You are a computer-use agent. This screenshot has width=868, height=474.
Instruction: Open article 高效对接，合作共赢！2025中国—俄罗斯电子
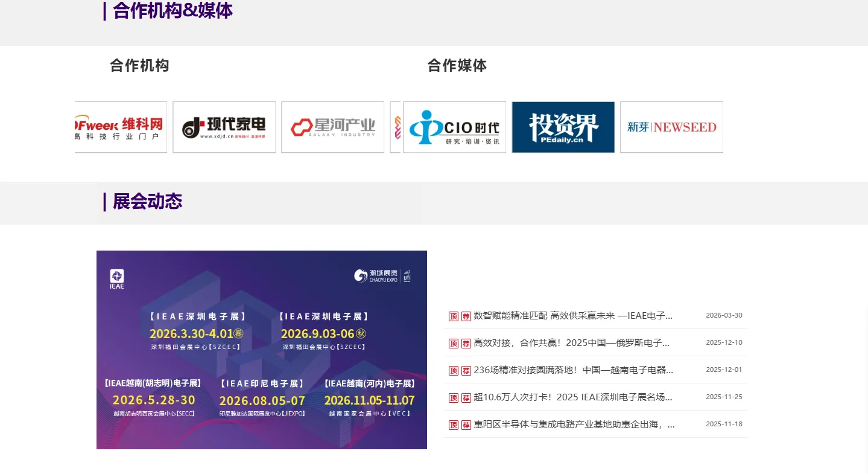click(572, 343)
